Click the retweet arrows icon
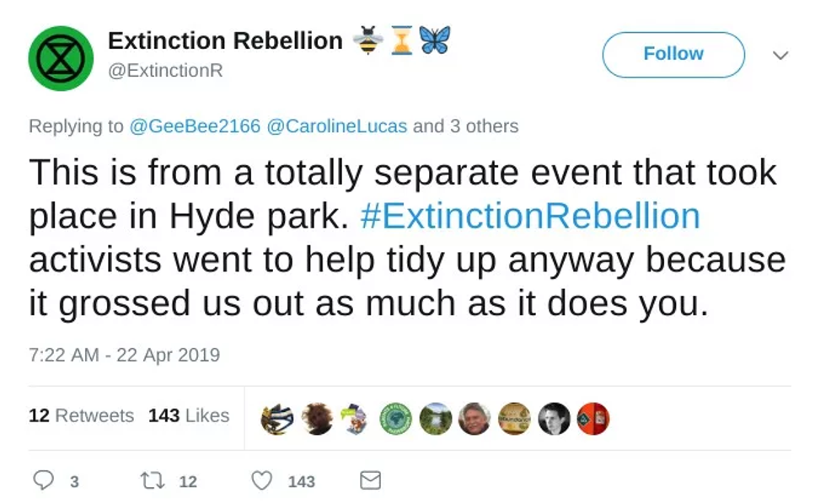 point(153,480)
